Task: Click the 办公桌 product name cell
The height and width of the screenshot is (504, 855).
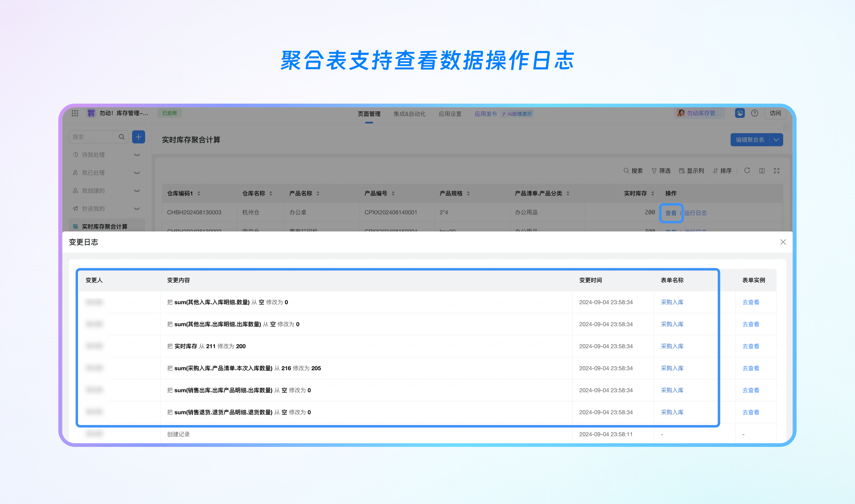Action: [298, 212]
